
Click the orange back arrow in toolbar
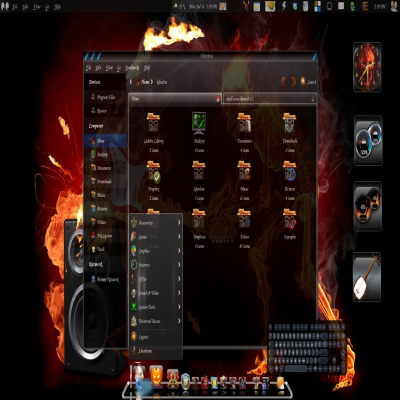[x=284, y=81]
